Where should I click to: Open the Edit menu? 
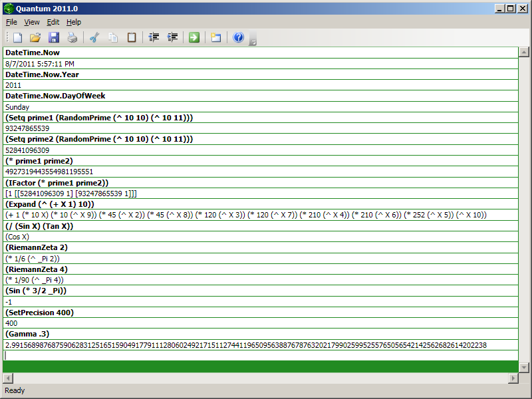pyautogui.click(x=53, y=22)
